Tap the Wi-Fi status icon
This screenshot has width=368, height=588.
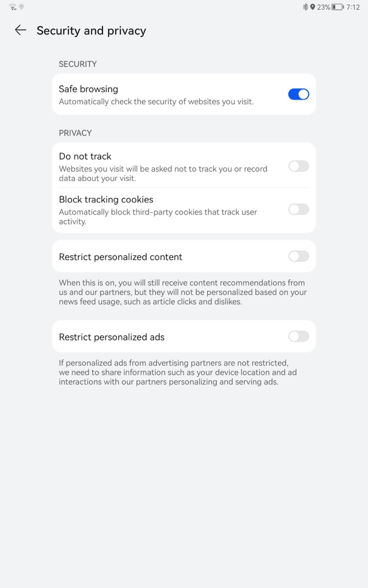pyautogui.click(x=13, y=7)
